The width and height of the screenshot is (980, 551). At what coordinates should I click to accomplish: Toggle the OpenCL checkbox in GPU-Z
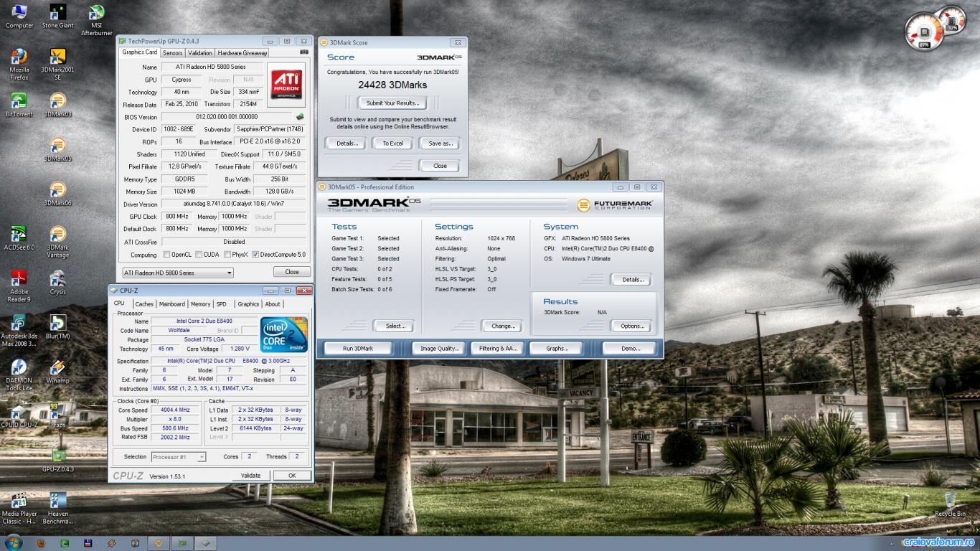tap(167, 255)
